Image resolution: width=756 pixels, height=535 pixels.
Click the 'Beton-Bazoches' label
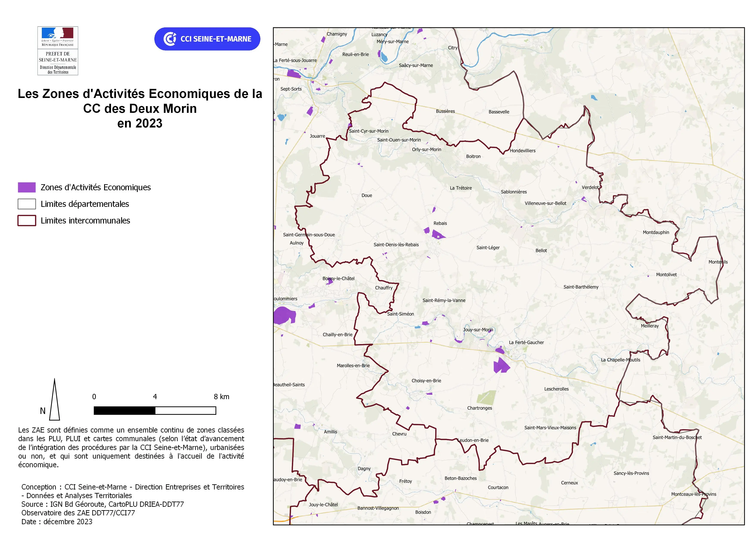(x=460, y=478)
